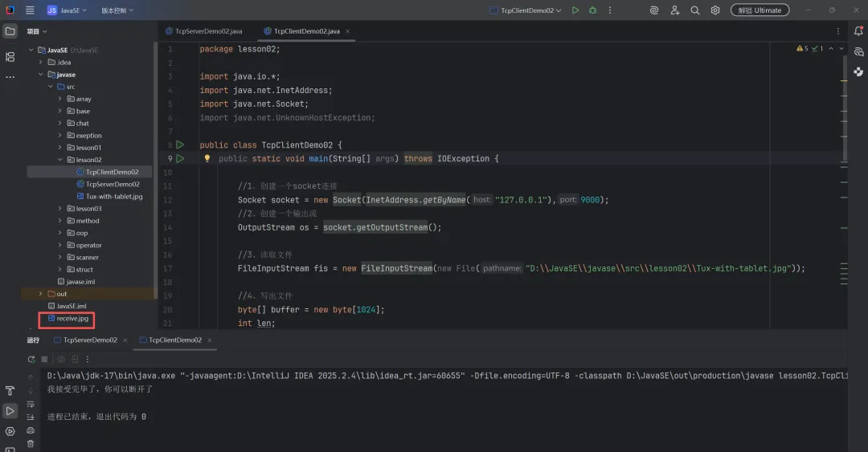Screen dimensions: 868x452
Task: Toggle the Project tool window folder icon
Action: [x=10, y=31]
